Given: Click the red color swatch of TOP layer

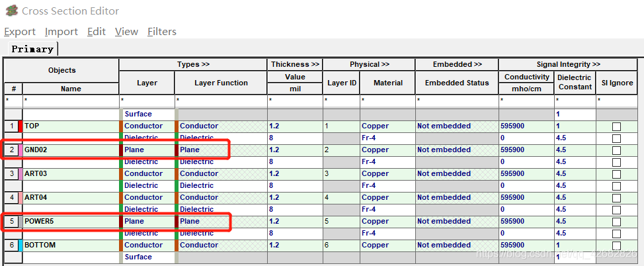Looking at the screenshot, I should tap(20, 126).
